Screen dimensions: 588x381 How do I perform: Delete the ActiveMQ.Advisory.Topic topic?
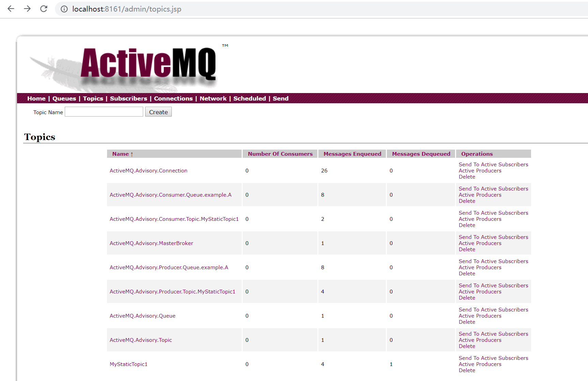[467, 346]
